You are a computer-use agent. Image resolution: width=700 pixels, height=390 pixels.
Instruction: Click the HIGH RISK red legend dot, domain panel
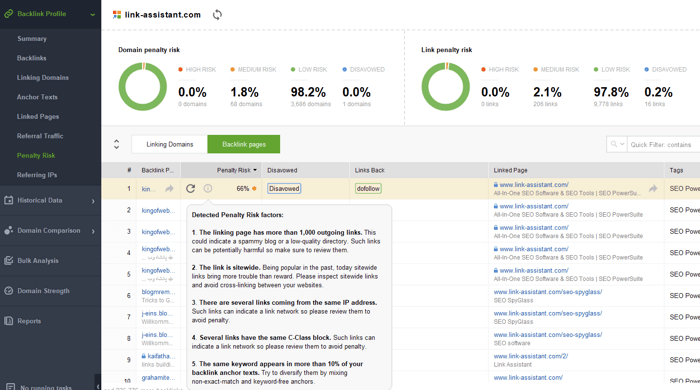[x=180, y=69]
